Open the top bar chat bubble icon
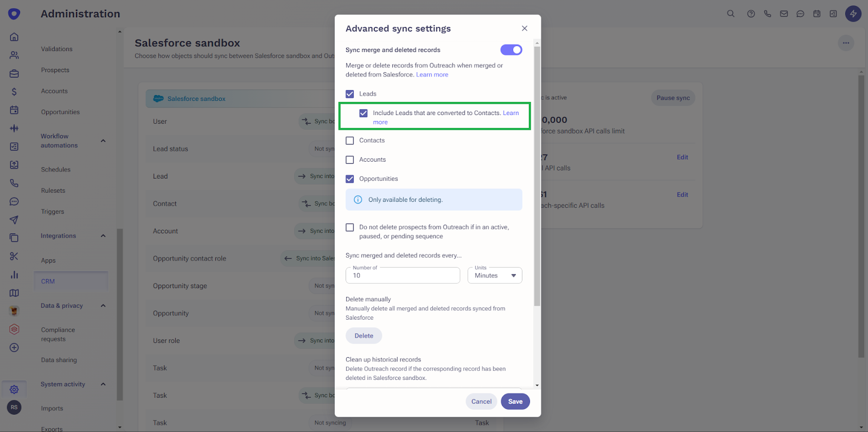Viewport: 868px width, 432px height. coord(800,14)
